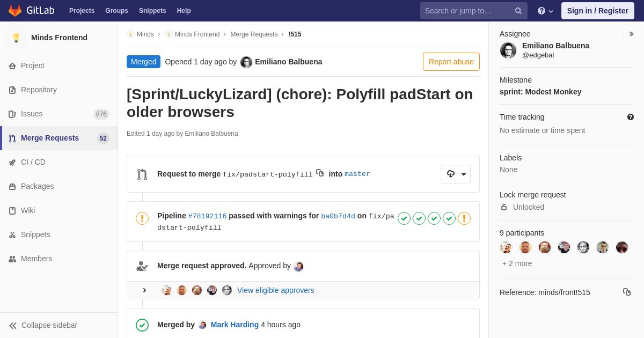Copy the reference minds/front!515
The width and height of the screenshot is (644, 338).
tap(627, 292)
